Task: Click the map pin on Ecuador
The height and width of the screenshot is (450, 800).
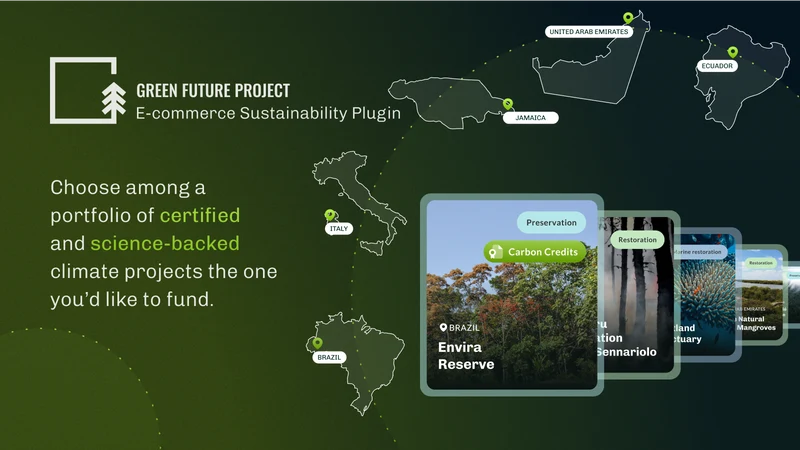Action: tap(733, 52)
